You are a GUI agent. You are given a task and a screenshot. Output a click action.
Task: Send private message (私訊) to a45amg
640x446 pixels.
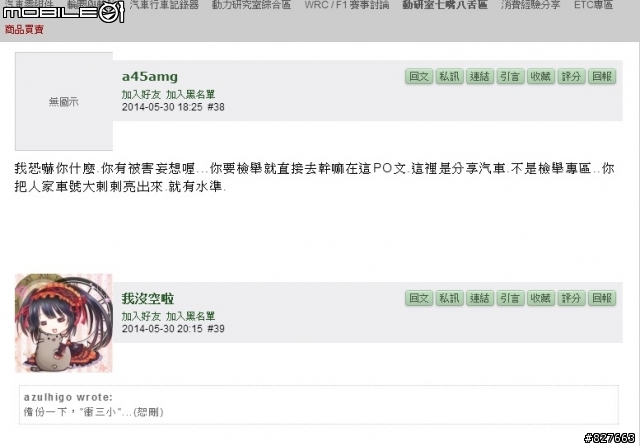449,77
